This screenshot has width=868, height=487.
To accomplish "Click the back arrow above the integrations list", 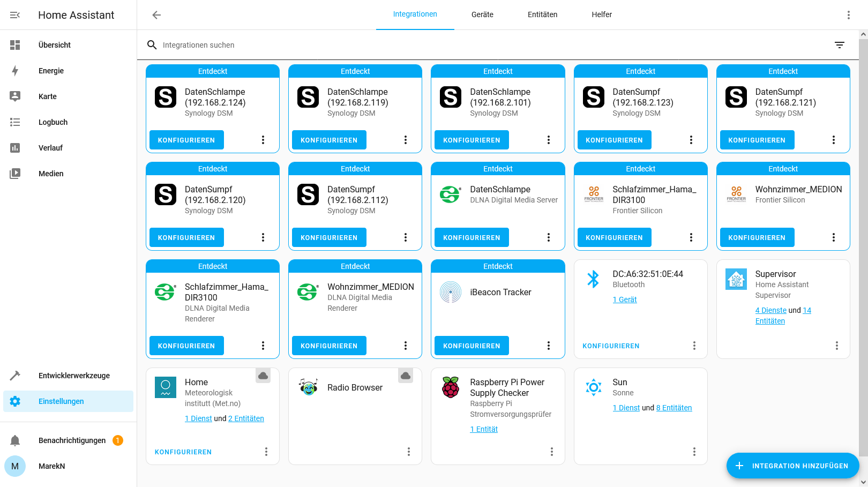I will click(156, 15).
